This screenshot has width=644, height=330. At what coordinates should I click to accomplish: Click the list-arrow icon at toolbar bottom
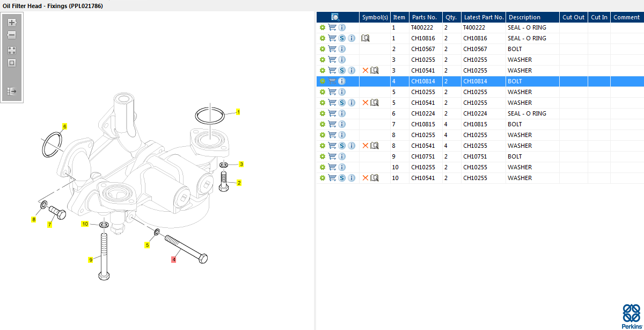click(x=12, y=91)
